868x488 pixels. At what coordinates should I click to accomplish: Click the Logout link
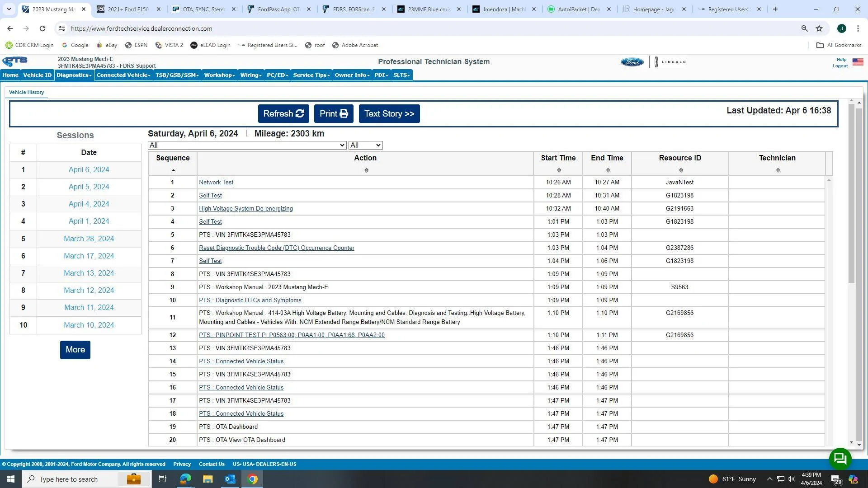(x=840, y=66)
